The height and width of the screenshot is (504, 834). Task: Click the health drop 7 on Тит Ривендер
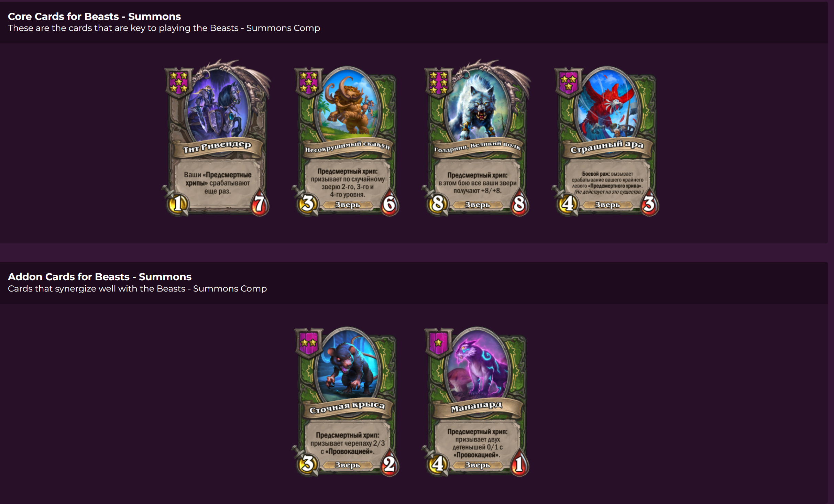[x=260, y=204]
